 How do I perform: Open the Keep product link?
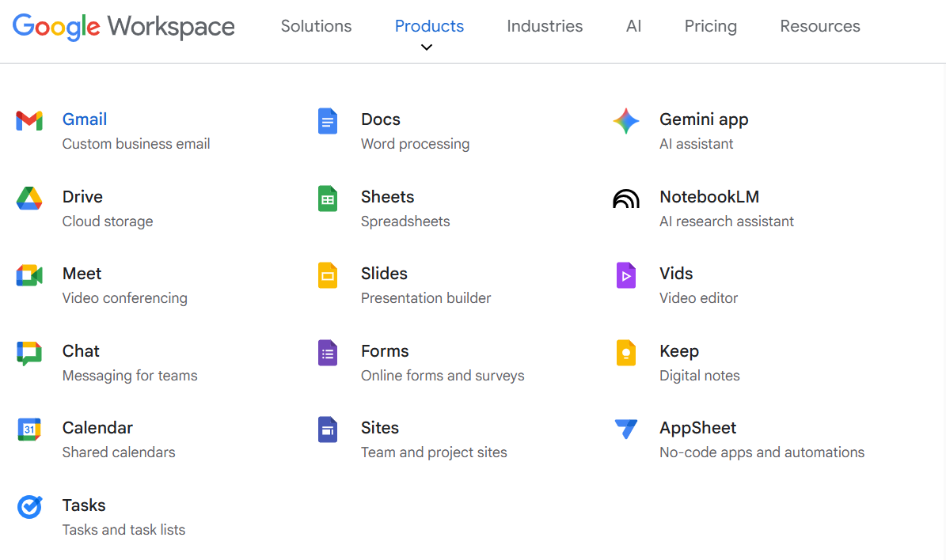click(x=679, y=351)
